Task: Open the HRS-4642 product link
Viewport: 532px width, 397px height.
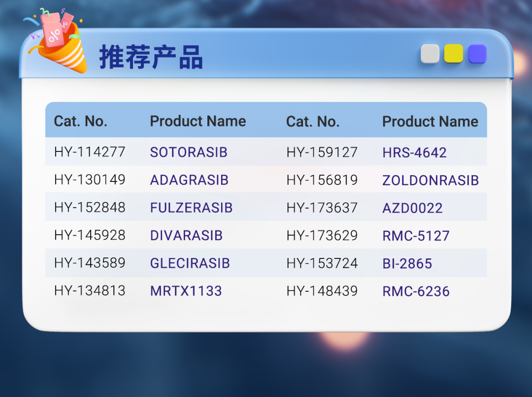Action: click(x=414, y=153)
